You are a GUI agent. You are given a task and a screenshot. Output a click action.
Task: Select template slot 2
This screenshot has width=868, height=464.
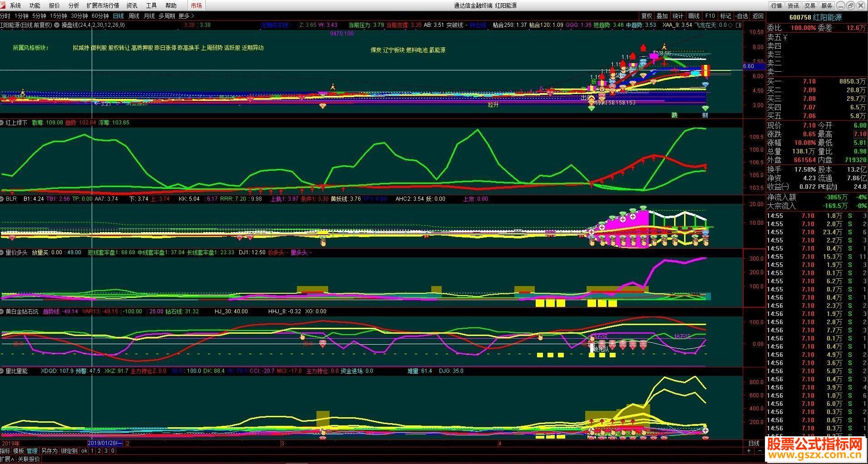point(99,451)
